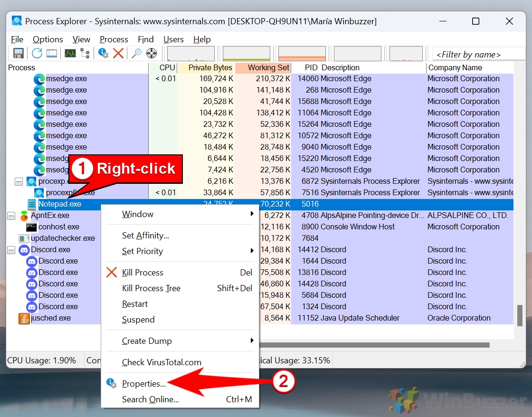
Task: Click the Company Name column header
Action: 455,68
